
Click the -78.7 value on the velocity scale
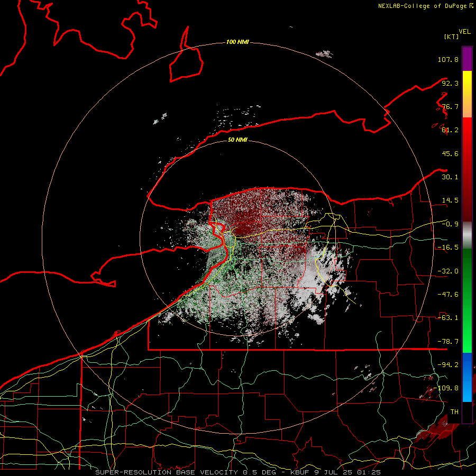click(448, 342)
